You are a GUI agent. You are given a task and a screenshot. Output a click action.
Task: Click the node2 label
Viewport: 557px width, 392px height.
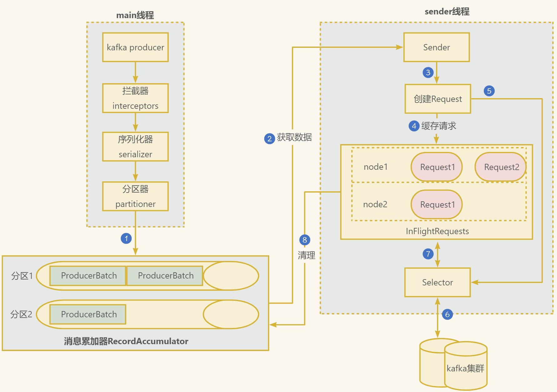375,204
